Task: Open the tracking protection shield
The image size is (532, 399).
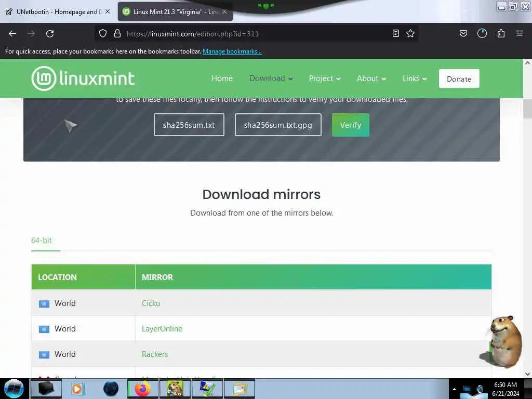Action: (103, 33)
